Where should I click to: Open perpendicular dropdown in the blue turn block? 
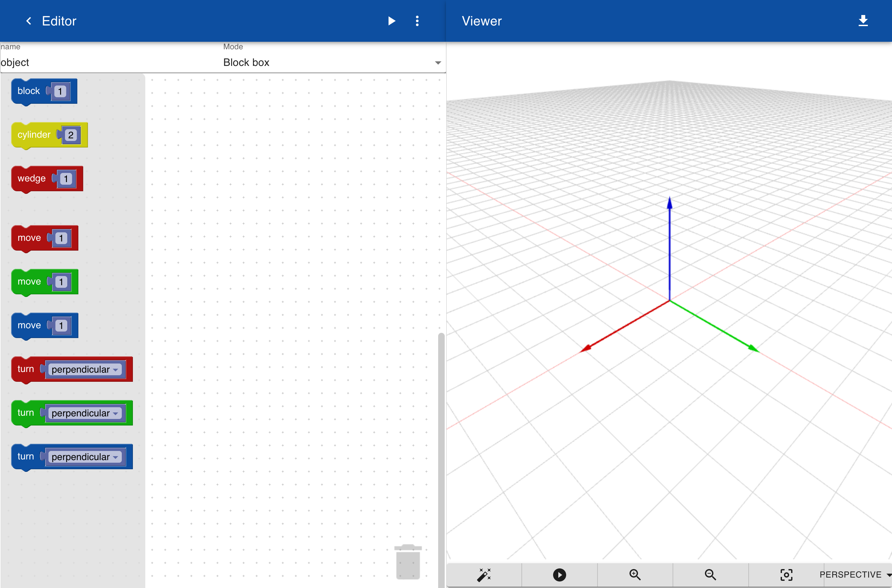[85, 457]
